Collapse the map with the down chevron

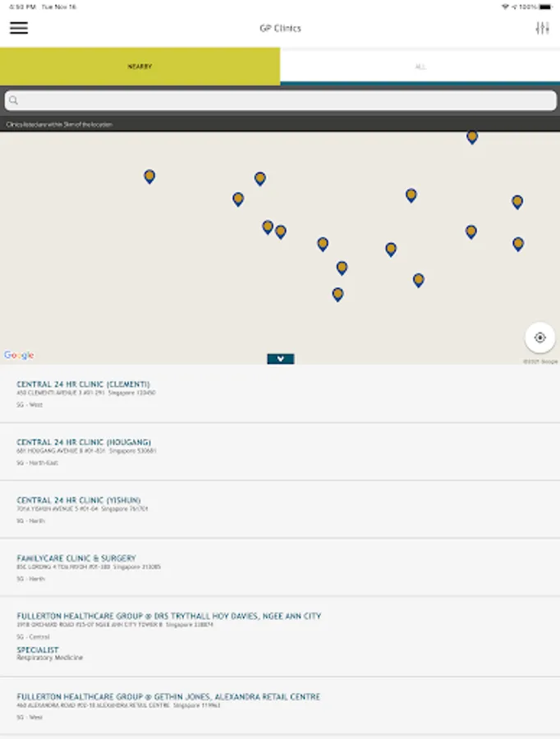(281, 359)
